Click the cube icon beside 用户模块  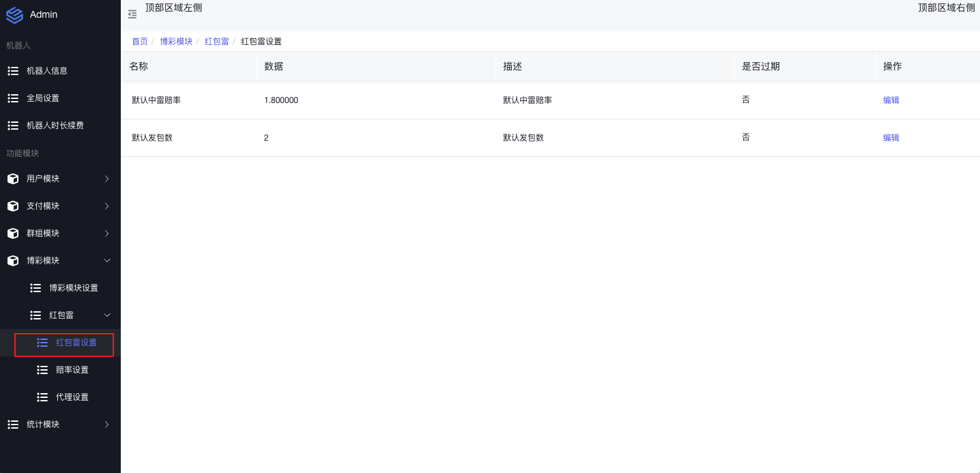[x=13, y=179]
